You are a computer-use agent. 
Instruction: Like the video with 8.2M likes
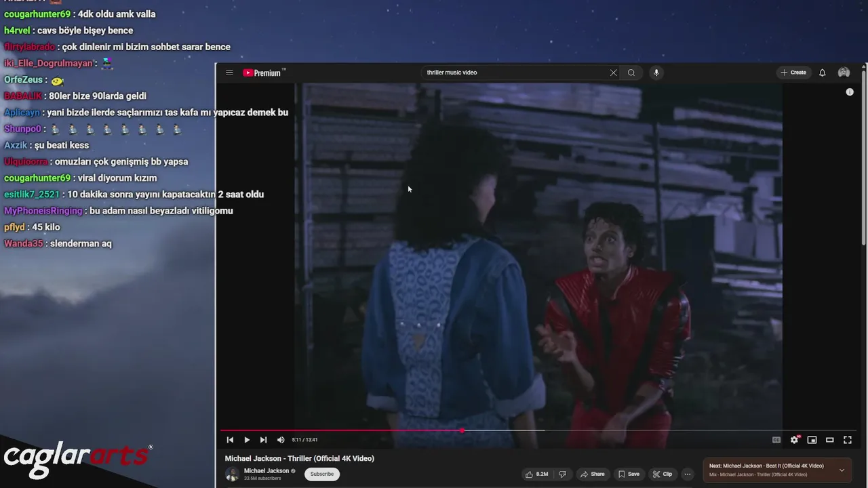coord(536,474)
